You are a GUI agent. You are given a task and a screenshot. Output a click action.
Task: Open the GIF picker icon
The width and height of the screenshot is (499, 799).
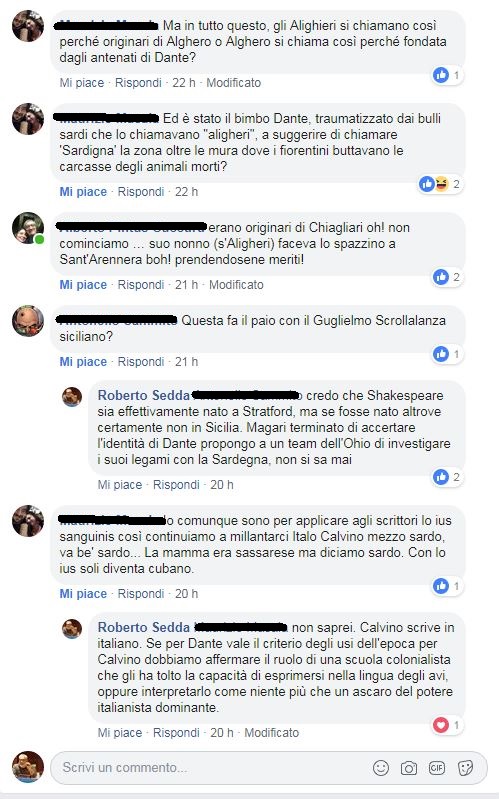[437, 768]
